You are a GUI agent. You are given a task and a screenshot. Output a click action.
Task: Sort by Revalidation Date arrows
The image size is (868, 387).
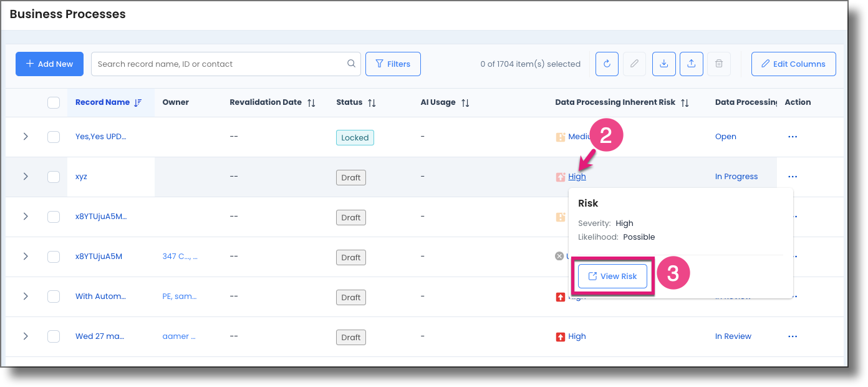pyautogui.click(x=311, y=102)
